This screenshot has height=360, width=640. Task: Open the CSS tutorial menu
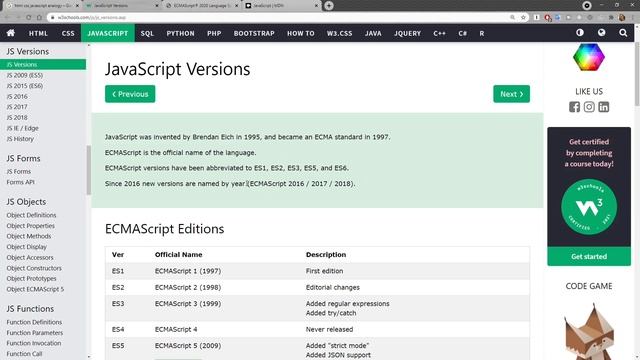coord(68,33)
